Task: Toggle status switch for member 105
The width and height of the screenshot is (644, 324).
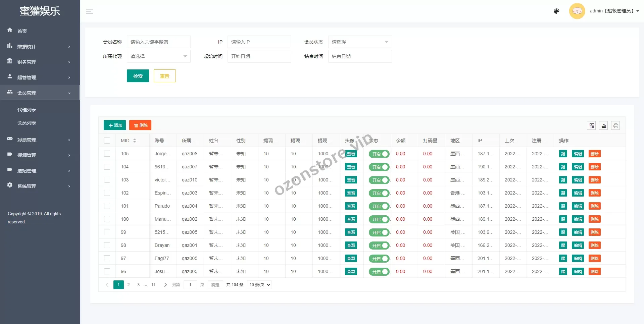Action: coord(379,154)
